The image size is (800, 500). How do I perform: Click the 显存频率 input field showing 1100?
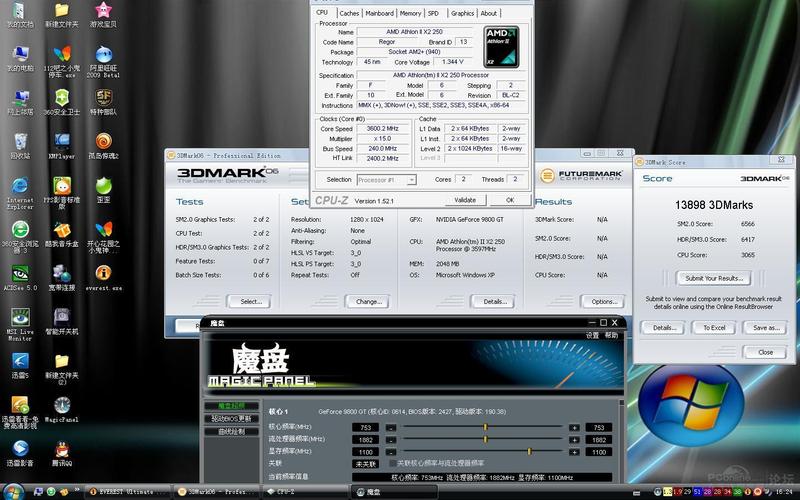point(365,452)
